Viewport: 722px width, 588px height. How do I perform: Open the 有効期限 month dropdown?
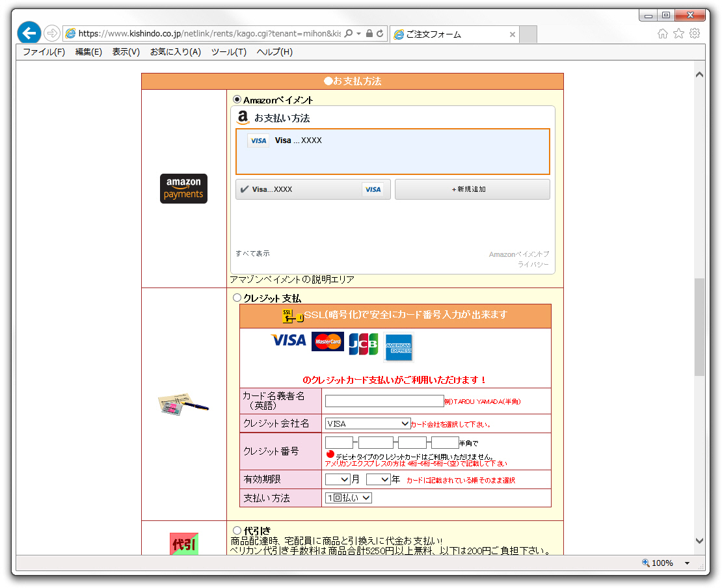tap(338, 479)
